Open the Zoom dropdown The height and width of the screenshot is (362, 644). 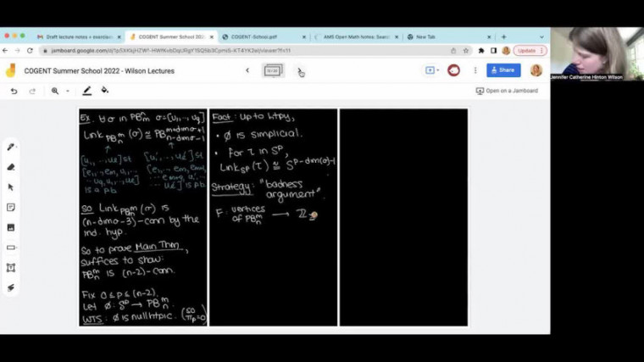click(58, 91)
